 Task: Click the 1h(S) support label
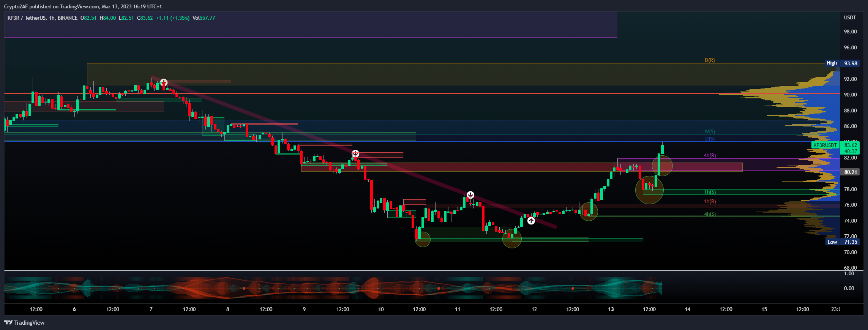710,192
